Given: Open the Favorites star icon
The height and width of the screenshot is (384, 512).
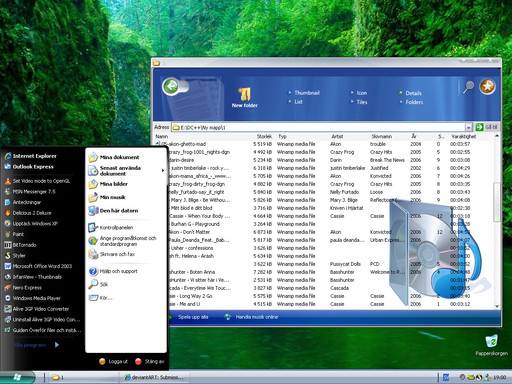Looking at the screenshot, I should (x=487, y=86).
